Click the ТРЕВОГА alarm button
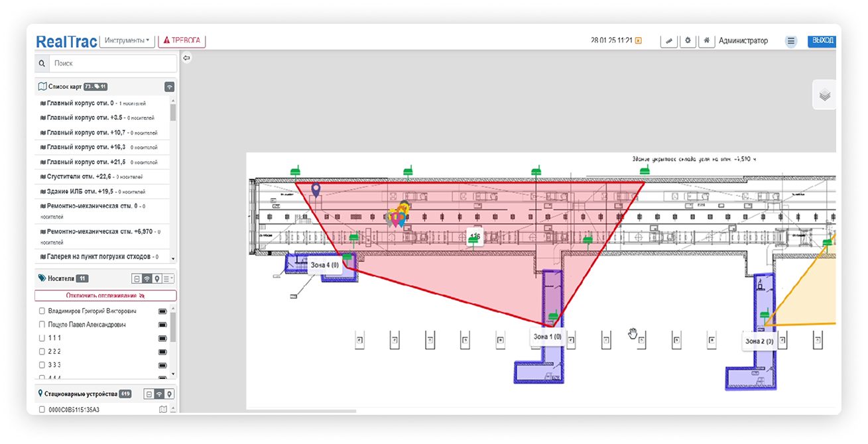 182,40
